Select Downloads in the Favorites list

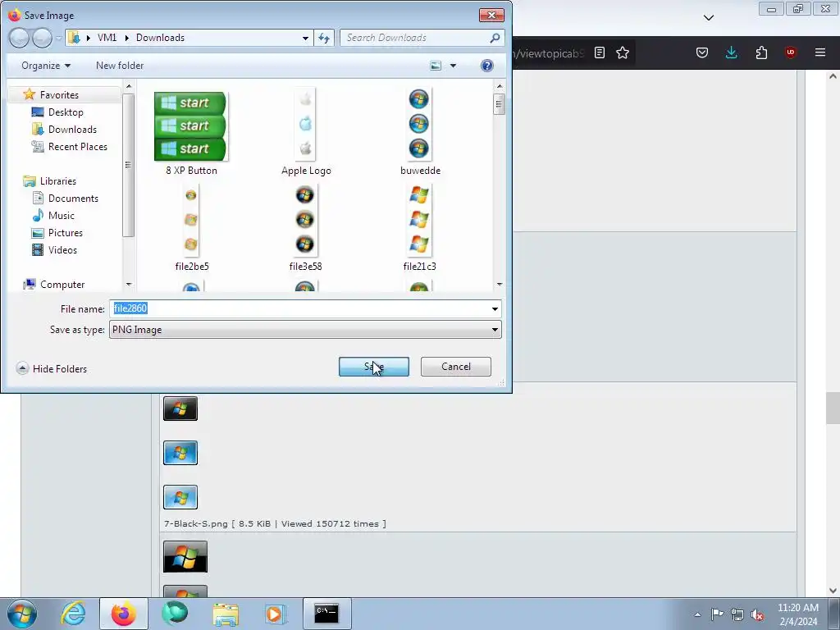click(x=72, y=129)
